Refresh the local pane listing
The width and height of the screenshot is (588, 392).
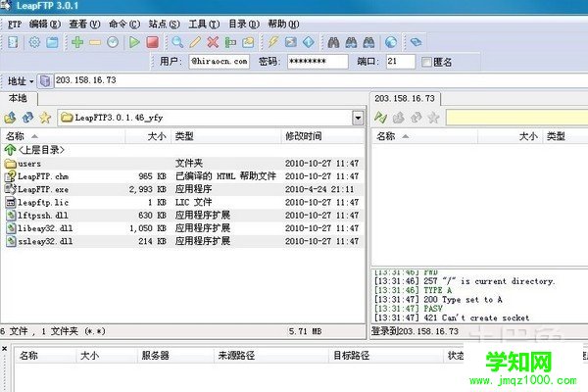(27, 118)
